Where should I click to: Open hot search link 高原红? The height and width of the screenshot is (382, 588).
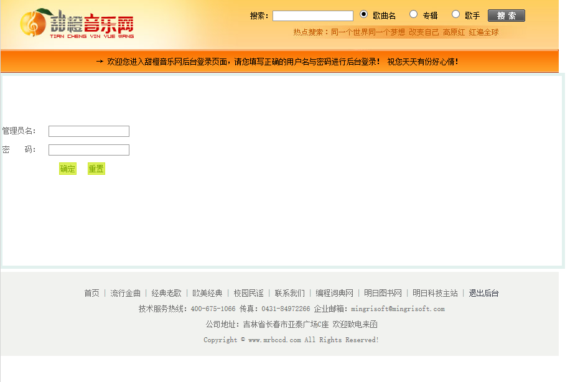(x=454, y=32)
